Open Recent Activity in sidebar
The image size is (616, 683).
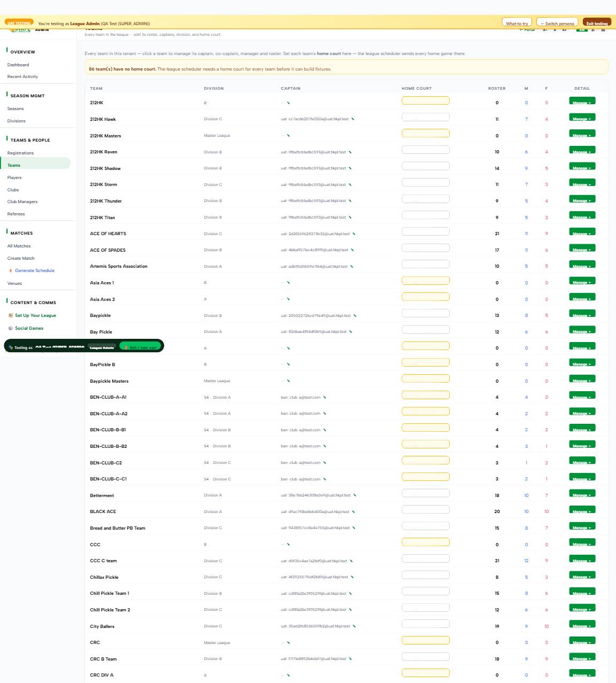tap(22, 76)
